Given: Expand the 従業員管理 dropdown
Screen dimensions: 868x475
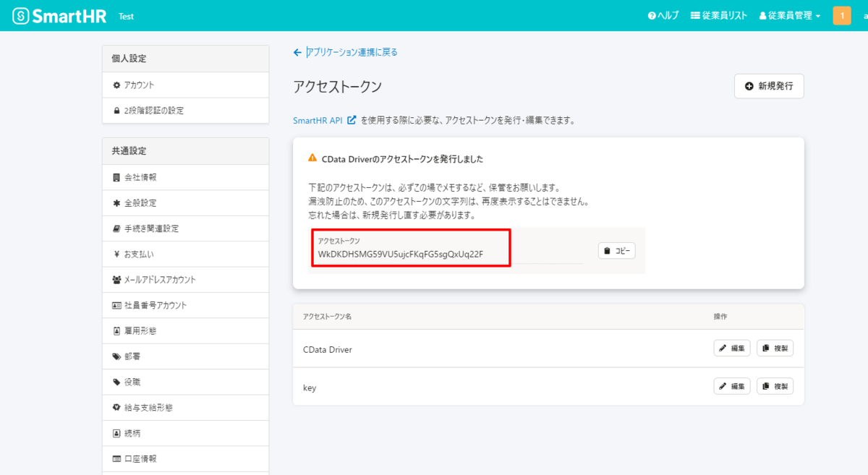Looking at the screenshot, I should [790, 16].
